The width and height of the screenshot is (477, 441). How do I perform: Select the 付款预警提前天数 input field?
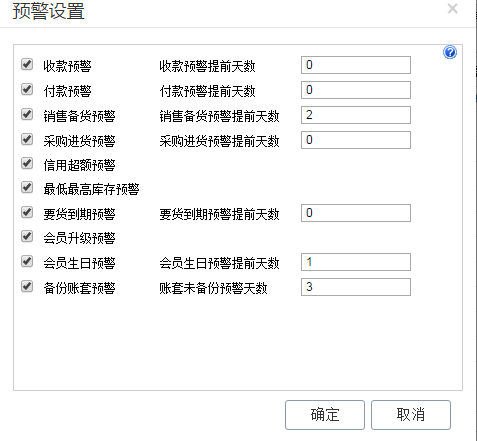click(356, 90)
